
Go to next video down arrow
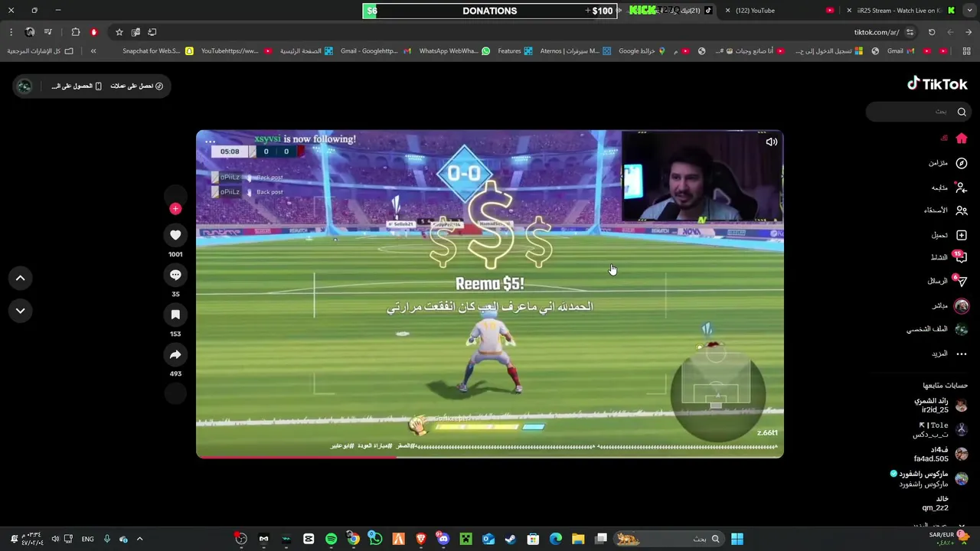[x=21, y=311]
